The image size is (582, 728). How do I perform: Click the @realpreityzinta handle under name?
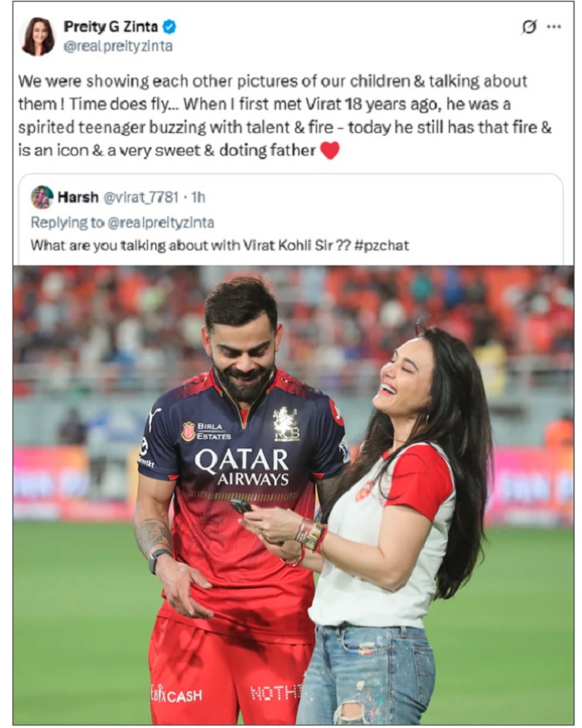118,47
